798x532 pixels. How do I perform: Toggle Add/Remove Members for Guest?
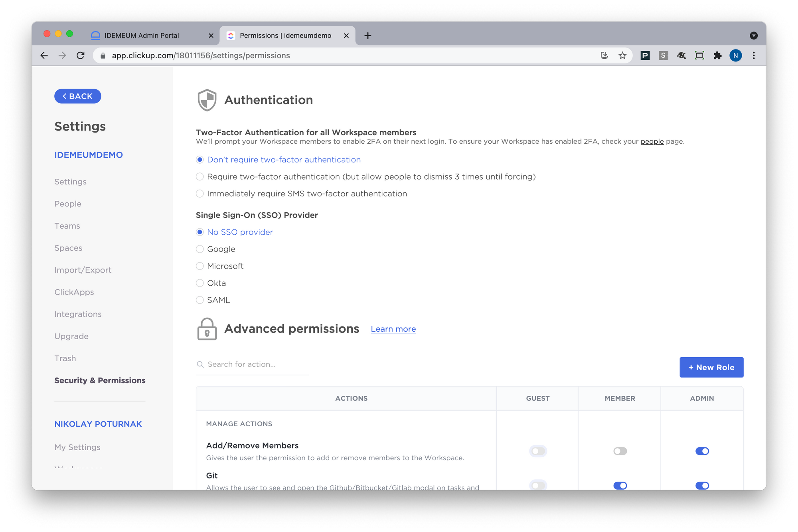pyautogui.click(x=538, y=451)
